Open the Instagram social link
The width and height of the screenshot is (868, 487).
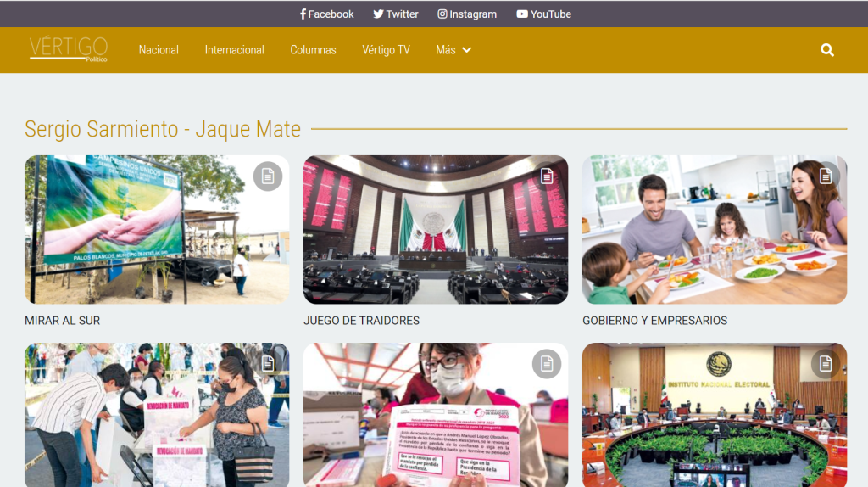[x=467, y=14]
